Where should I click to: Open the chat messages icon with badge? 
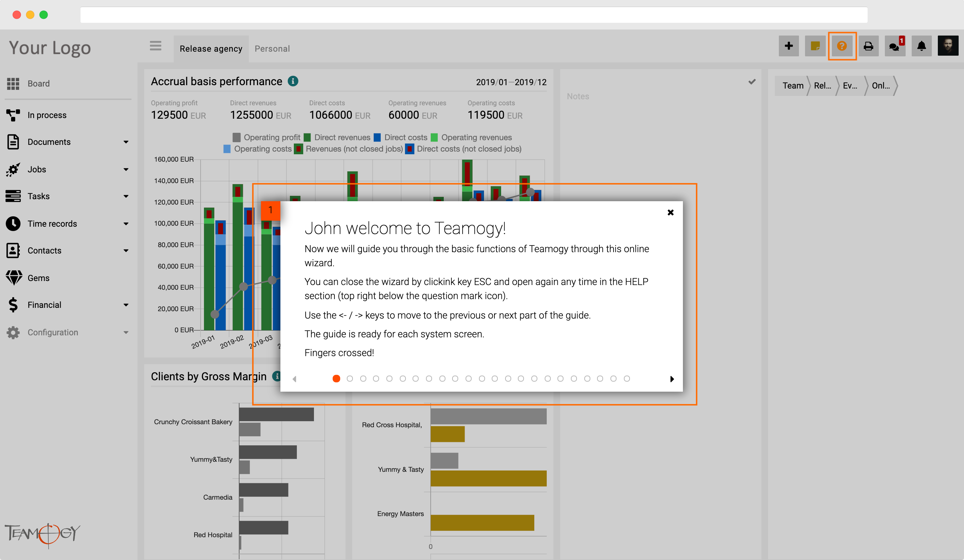[895, 46]
